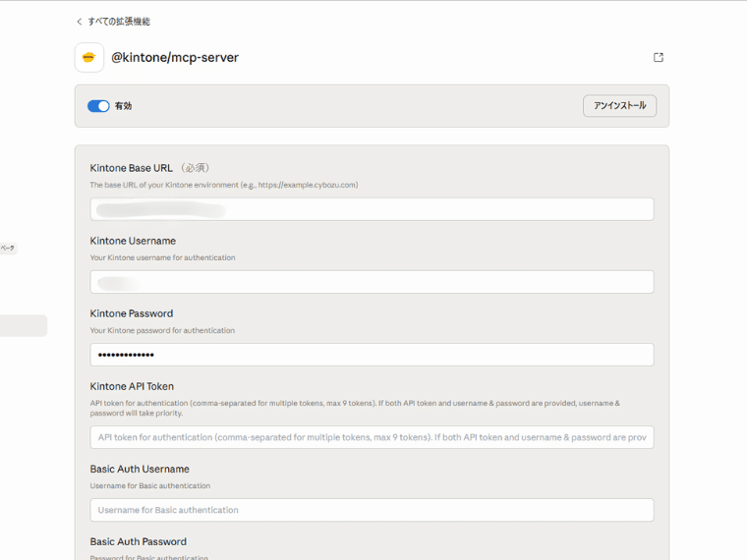Click into the Kintone API Token field

coord(372,437)
